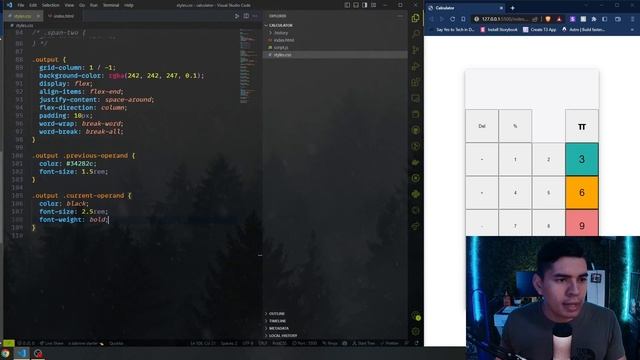The width and height of the screenshot is (640, 360).
Task: Click the VS Code icon in the taskbar
Action: pos(22,353)
